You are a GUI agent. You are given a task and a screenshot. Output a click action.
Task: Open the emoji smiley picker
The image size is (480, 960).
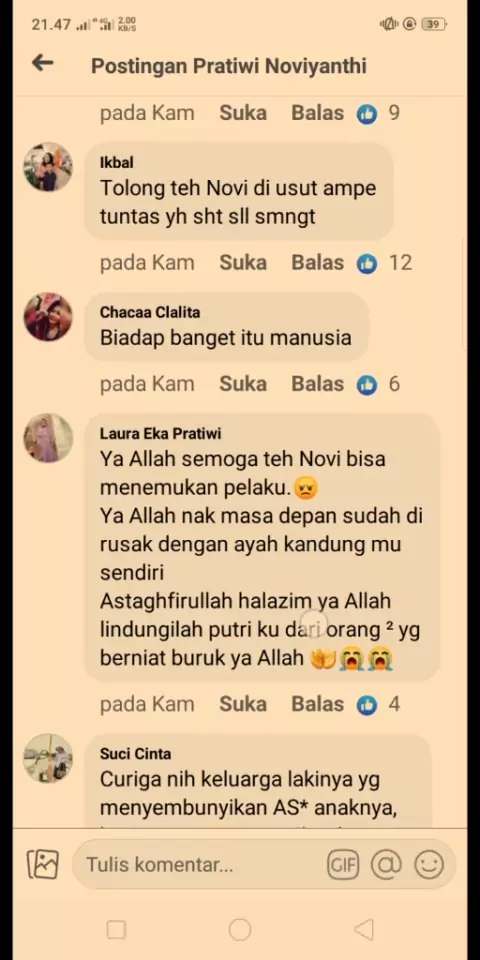pyautogui.click(x=429, y=864)
